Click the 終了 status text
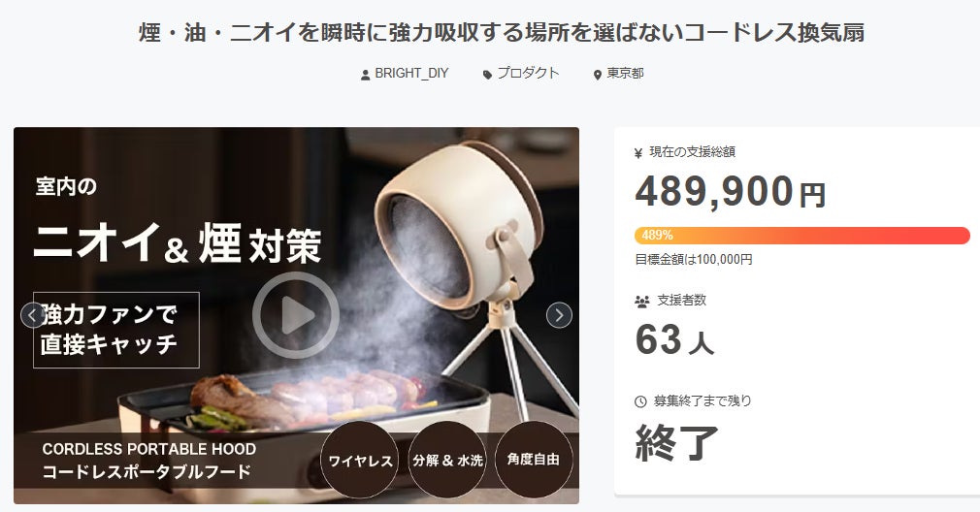This screenshot has width=980, height=512. [x=677, y=442]
